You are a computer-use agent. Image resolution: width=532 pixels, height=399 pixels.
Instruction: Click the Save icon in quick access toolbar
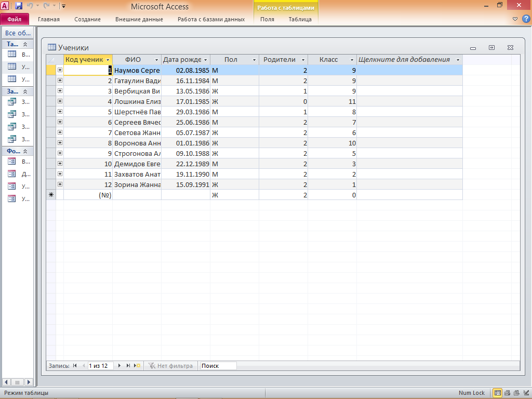19,6
